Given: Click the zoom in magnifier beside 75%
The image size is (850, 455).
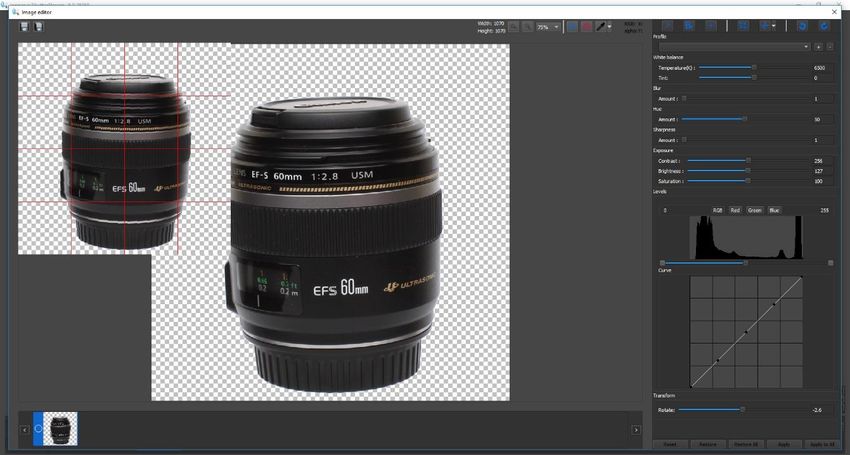Looking at the screenshot, I should click(x=527, y=27).
